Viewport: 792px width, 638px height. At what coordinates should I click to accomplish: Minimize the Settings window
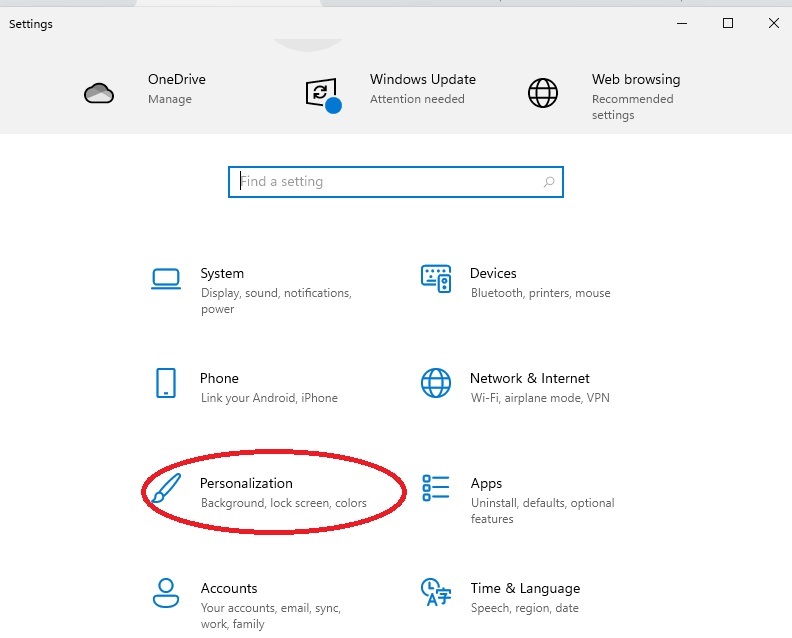(x=682, y=23)
